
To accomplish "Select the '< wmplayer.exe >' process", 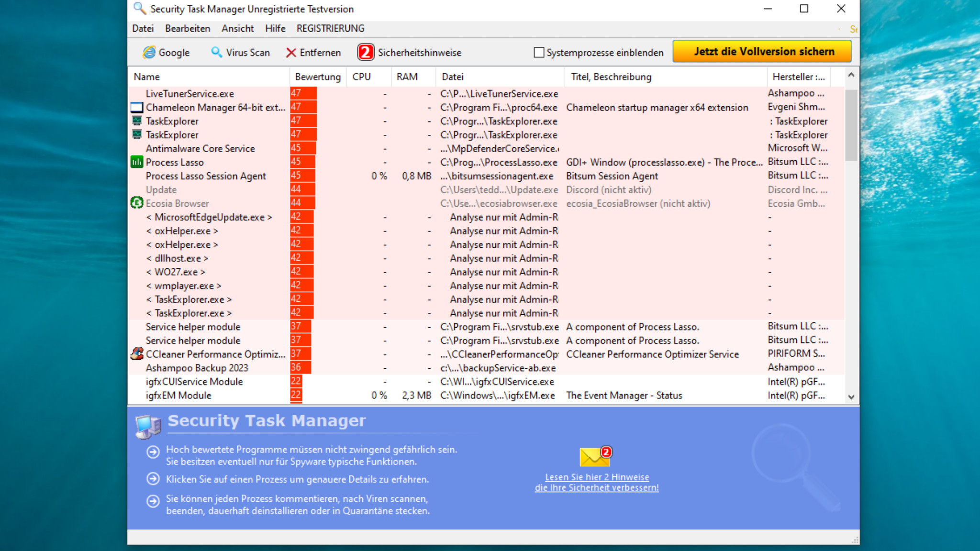I will click(486, 286).
